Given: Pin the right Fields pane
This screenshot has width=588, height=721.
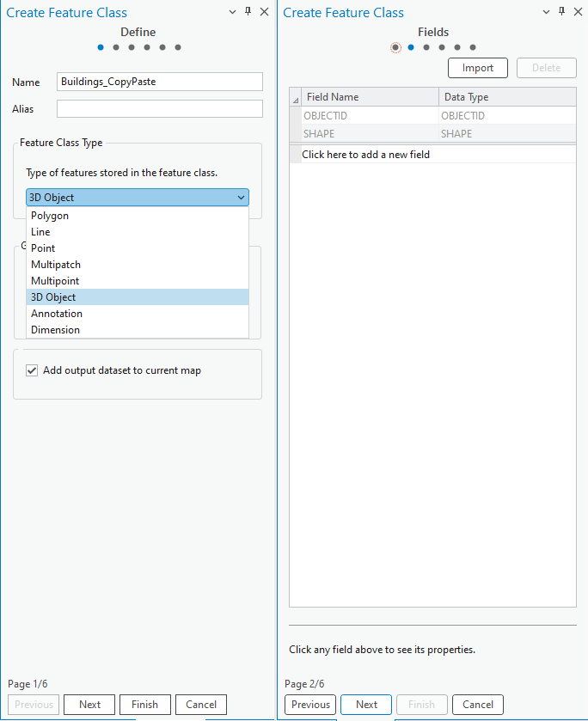Looking at the screenshot, I should point(561,11).
